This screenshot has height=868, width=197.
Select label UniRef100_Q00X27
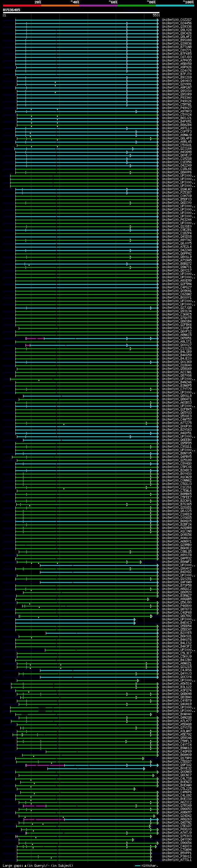click(177, 345)
